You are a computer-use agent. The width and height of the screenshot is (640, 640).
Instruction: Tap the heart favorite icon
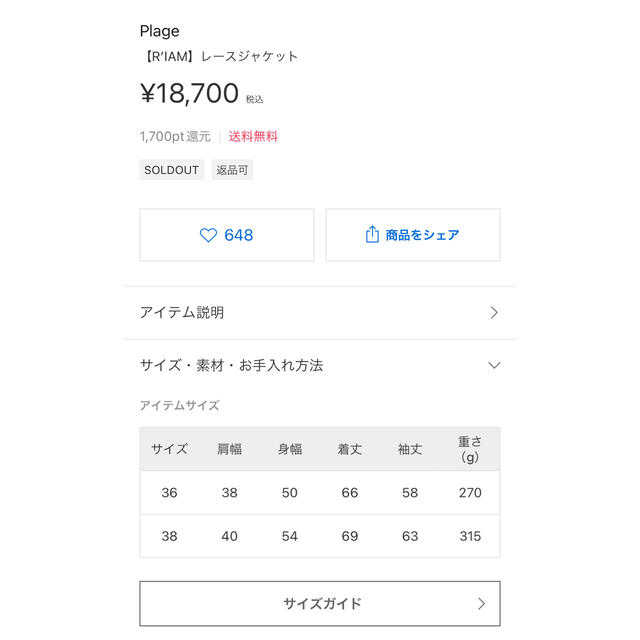point(208,235)
